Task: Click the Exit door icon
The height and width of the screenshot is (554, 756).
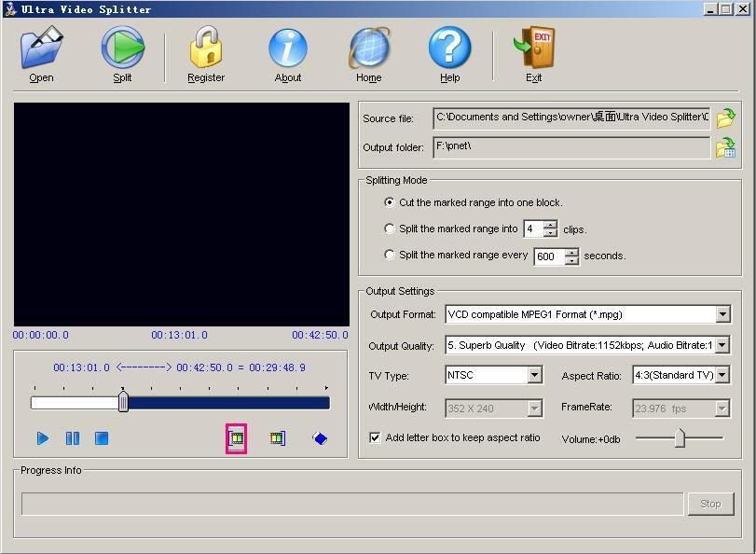Action: click(x=534, y=48)
